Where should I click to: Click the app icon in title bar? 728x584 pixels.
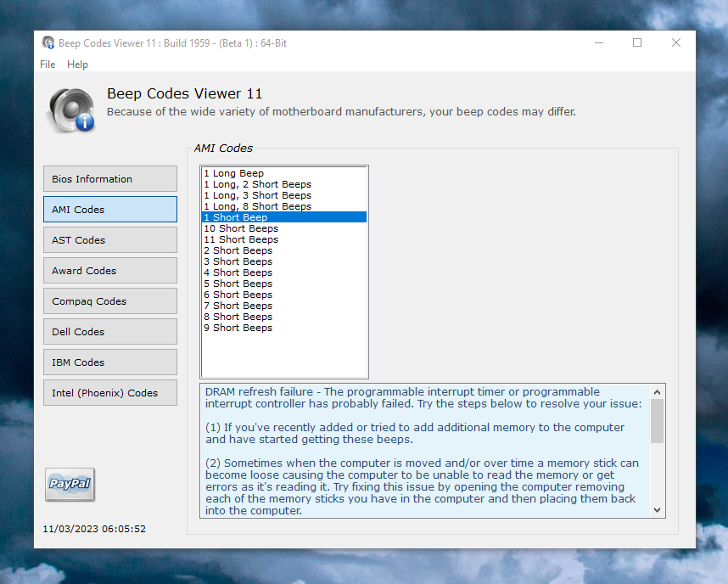(x=48, y=43)
